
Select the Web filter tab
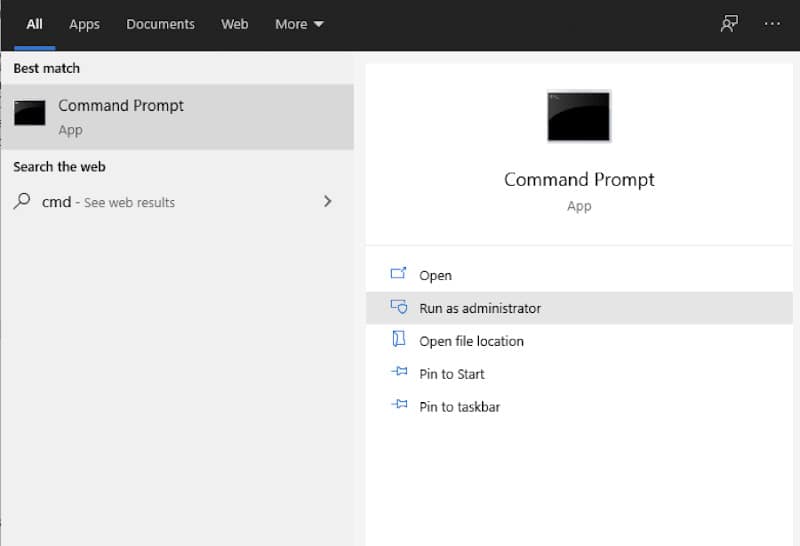click(235, 24)
